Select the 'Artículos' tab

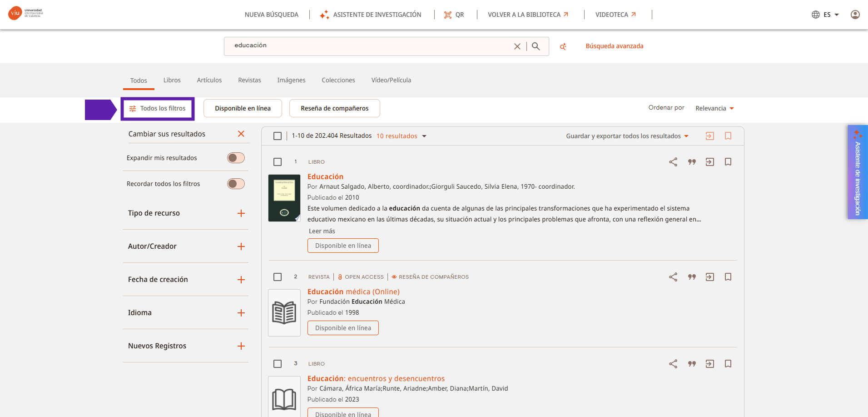pyautogui.click(x=209, y=80)
